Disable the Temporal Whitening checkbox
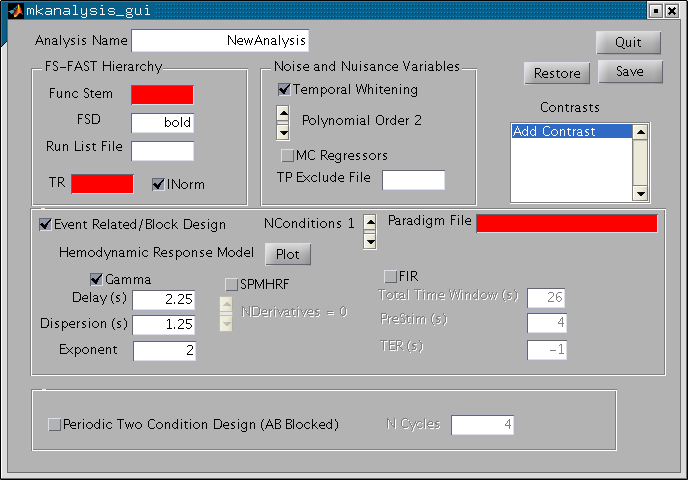 pos(285,90)
